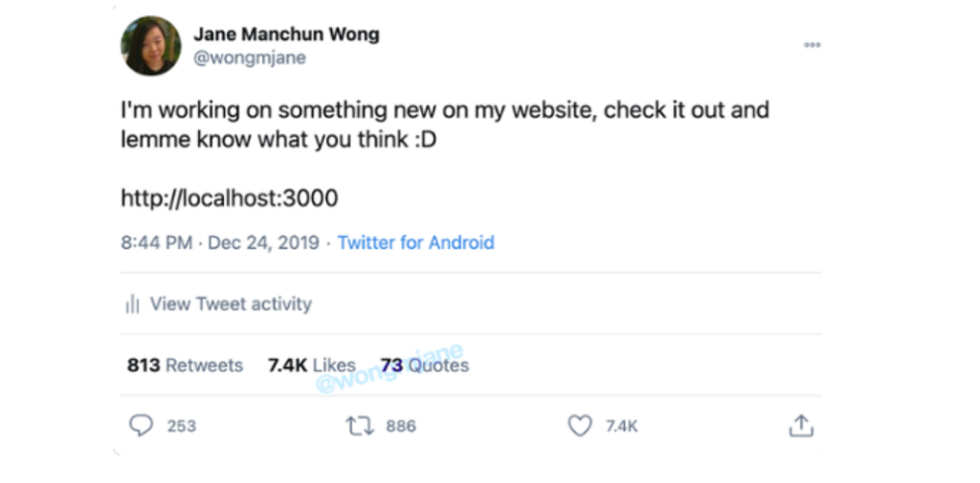Click the retweet arrows icon
The height and width of the screenshot is (483, 980).
click(x=360, y=427)
